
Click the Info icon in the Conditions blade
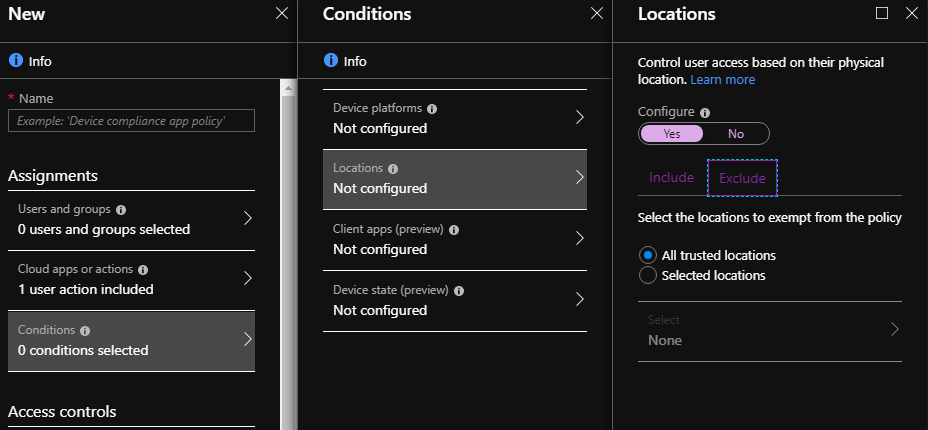pos(331,61)
